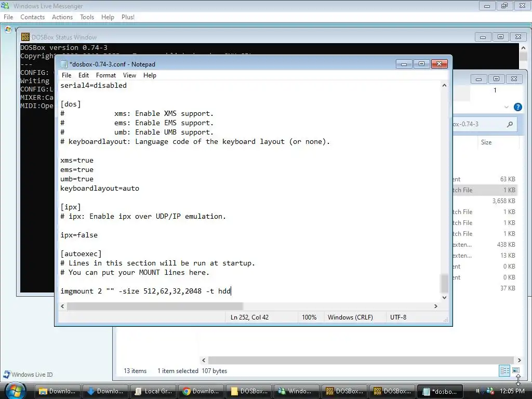532x399 pixels.
Task: Open the Notepad Format menu
Action: pos(106,75)
